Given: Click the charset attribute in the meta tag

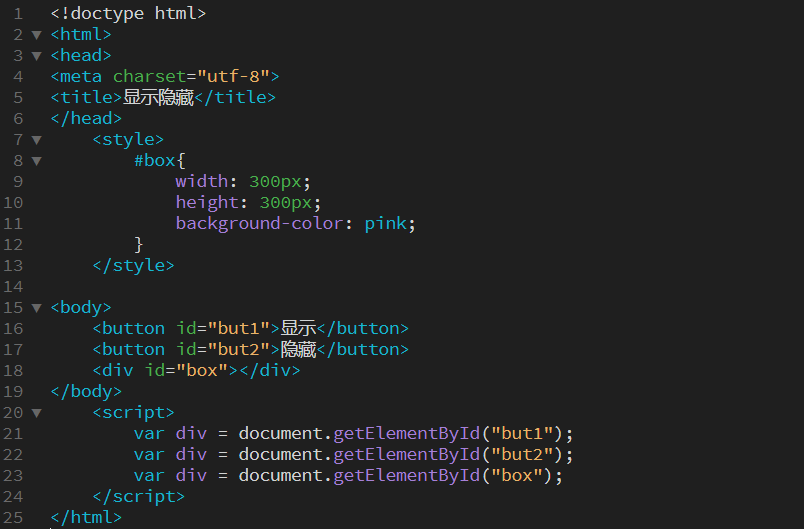Looking at the screenshot, I should point(149,77).
